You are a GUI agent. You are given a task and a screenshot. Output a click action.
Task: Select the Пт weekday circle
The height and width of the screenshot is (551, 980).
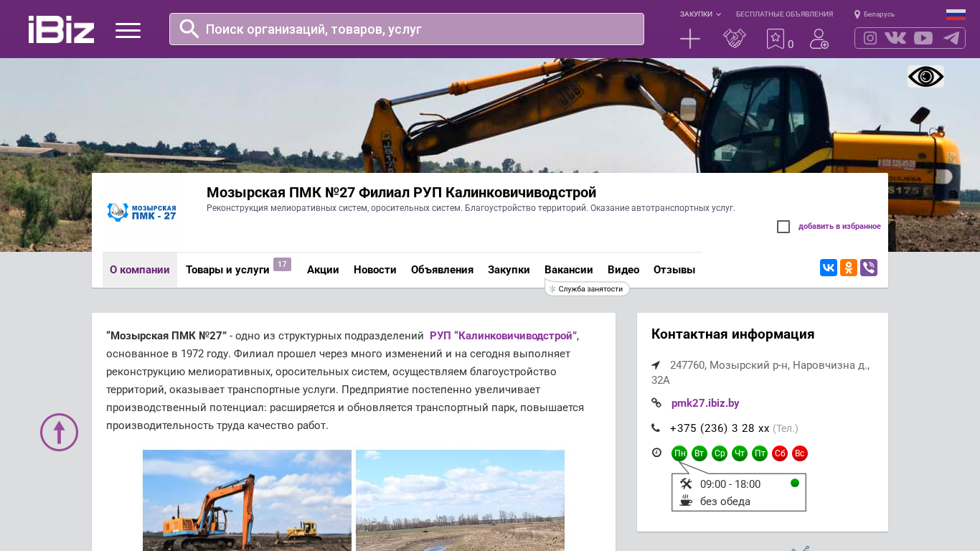(760, 453)
